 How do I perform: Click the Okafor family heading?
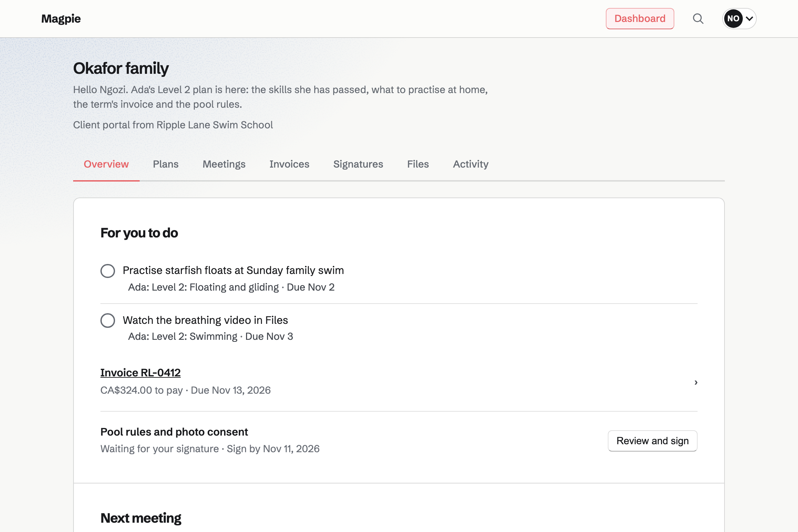coord(121,68)
